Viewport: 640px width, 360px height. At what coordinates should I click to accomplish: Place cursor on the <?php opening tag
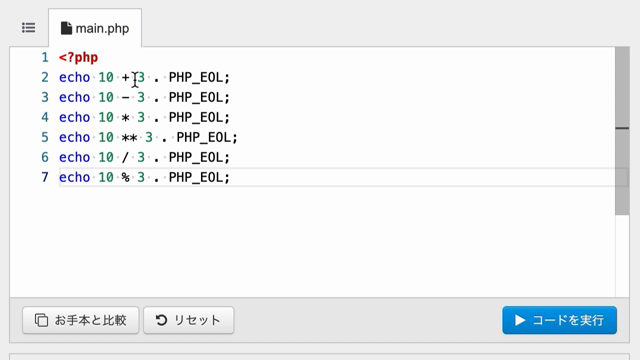click(78, 58)
